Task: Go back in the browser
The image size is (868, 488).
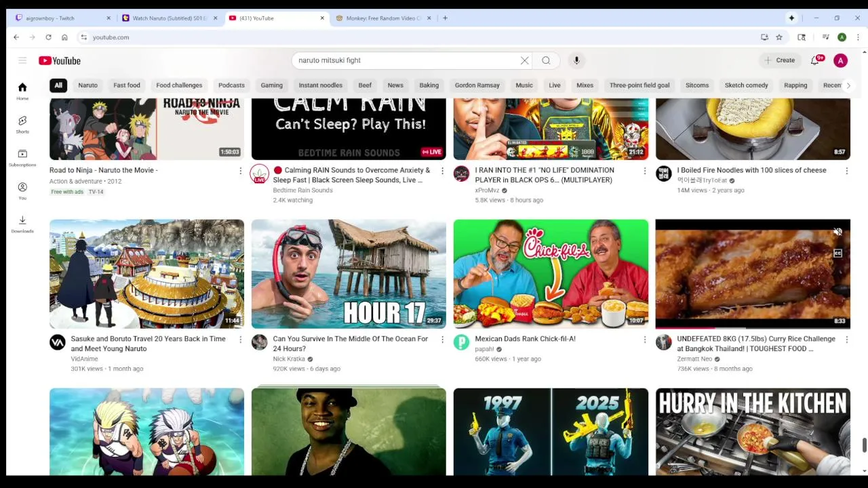Action: pyautogui.click(x=16, y=37)
